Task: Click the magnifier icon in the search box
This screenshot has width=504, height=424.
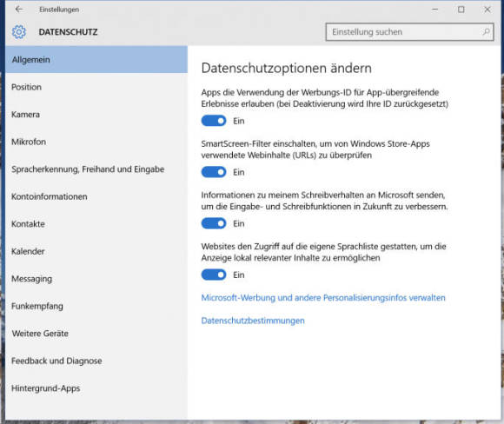Action: tap(486, 32)
